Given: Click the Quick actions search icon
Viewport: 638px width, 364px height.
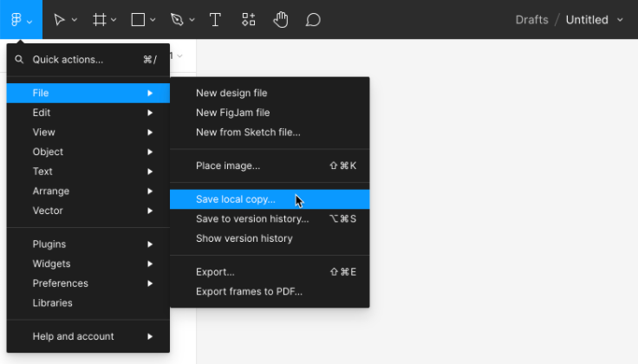Looking at the screenshot, I should tap(19, 60).
